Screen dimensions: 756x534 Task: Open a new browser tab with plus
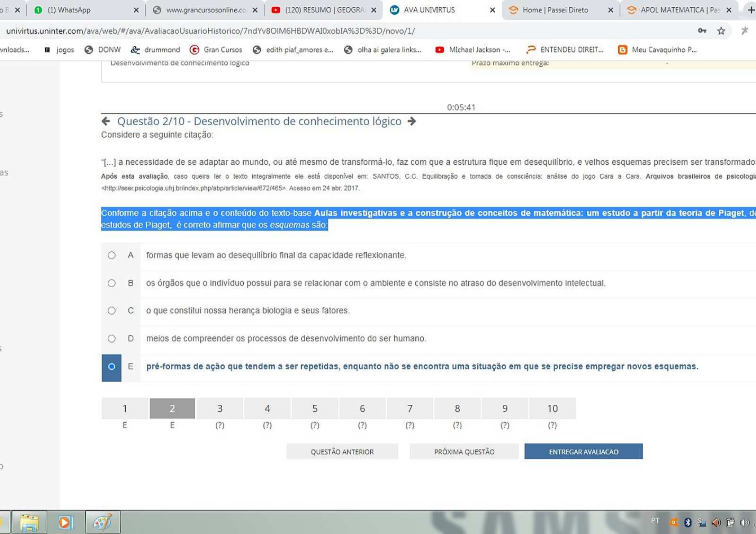click(751, 10)
